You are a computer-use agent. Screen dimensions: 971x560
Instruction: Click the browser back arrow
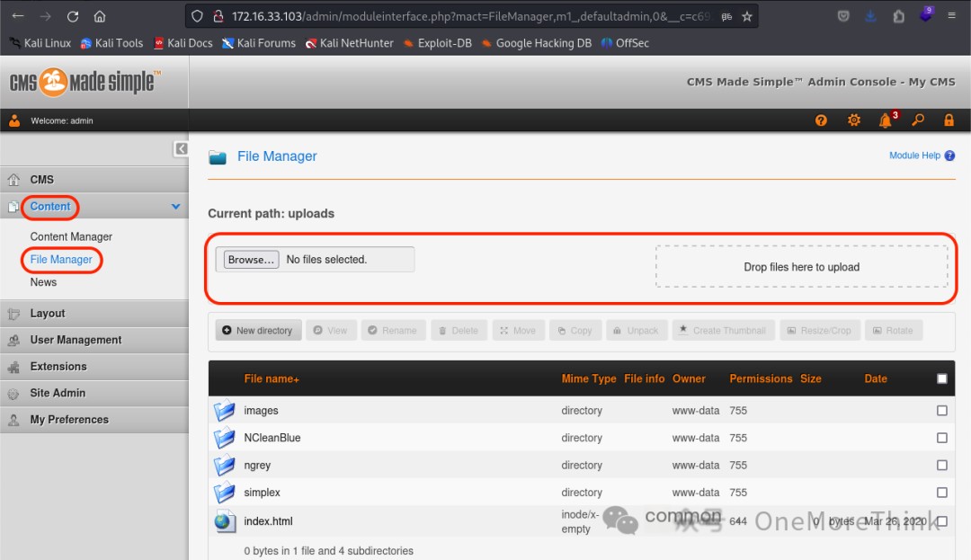[x=18, y=16]
